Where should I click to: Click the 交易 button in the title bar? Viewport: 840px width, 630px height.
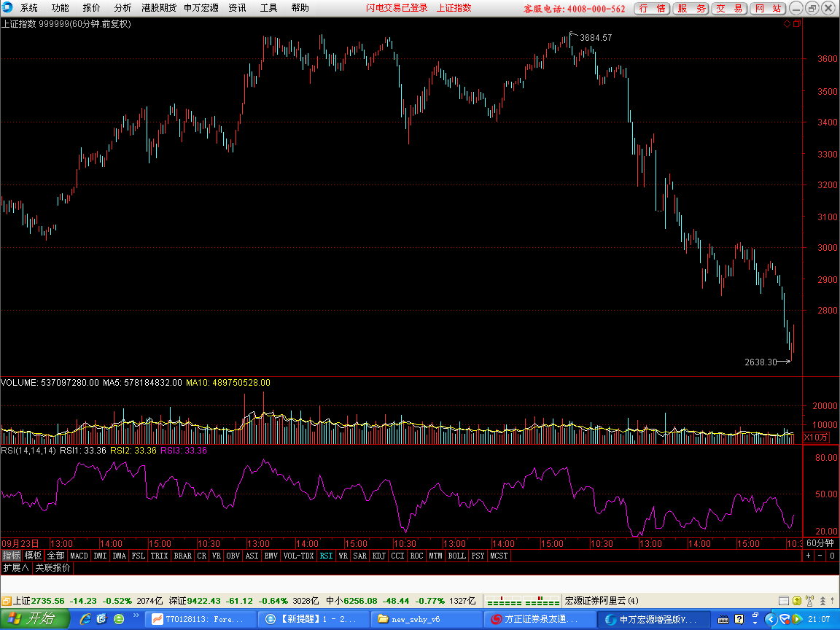[x=730, y=9]
